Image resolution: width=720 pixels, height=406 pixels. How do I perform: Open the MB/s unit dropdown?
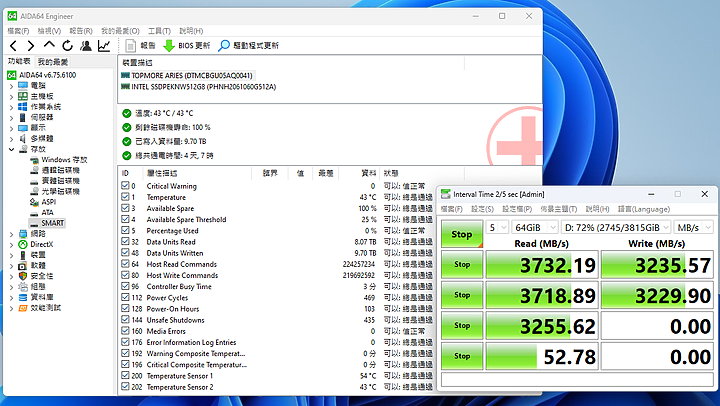pyautogui.click(x=694, y=227)
